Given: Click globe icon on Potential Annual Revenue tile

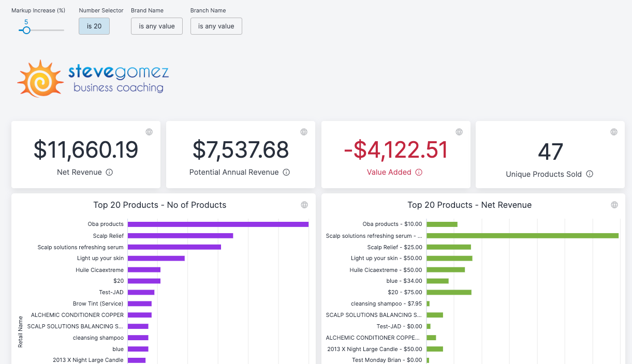Looking at the screenshot, I should [x=304, y=132].
